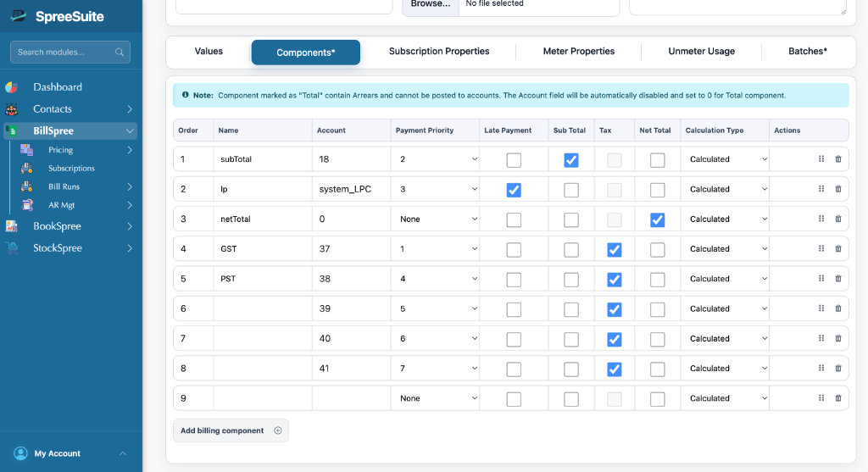Uncheck Tax checkbox for GST row
This screenshot has width=868, height=472.
[614, 249]
